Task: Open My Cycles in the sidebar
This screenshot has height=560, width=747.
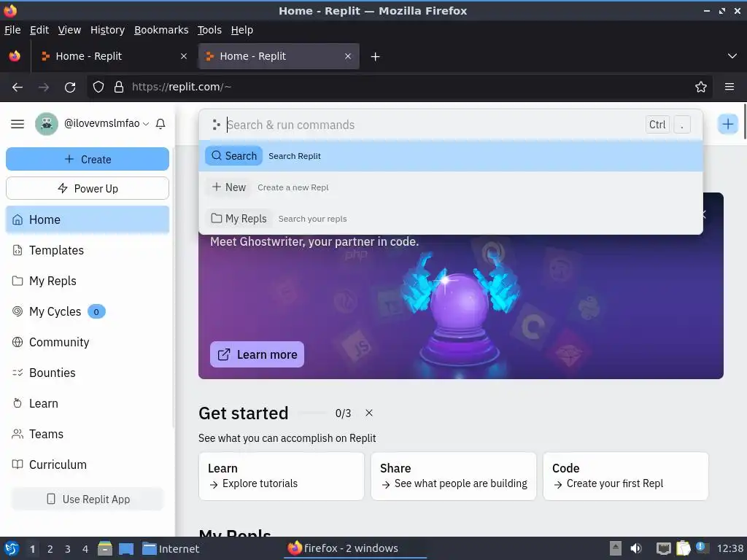Action: click(x=88, y=311)
